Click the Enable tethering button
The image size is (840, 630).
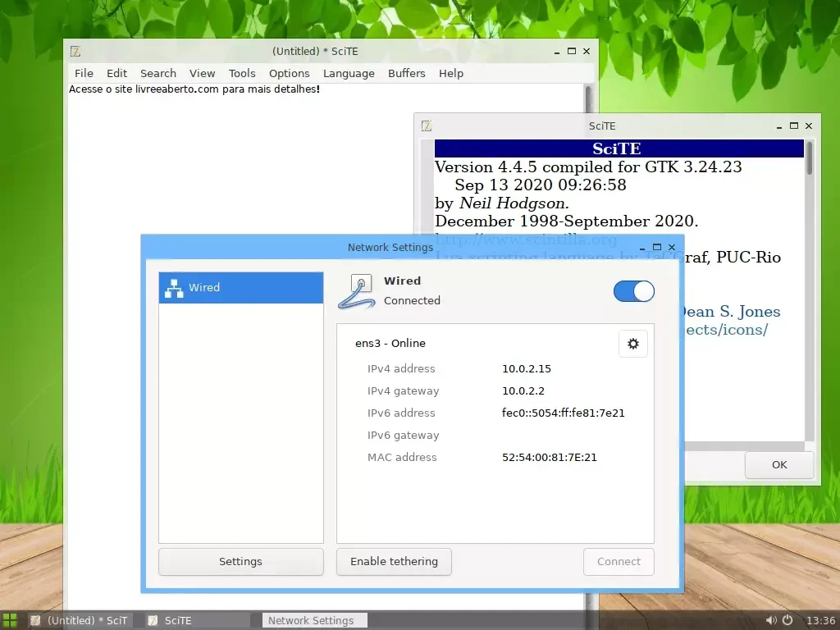coord(394,561)
